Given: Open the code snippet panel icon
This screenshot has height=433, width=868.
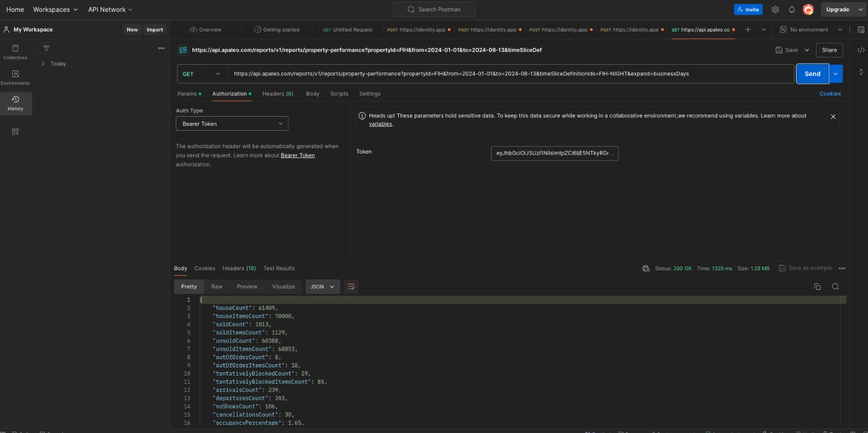Looking at the screenshot, I should click(x=861, y=50).
